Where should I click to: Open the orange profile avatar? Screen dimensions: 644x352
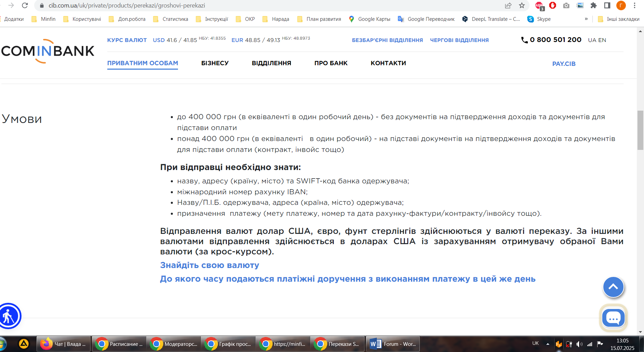click(621, 5)
